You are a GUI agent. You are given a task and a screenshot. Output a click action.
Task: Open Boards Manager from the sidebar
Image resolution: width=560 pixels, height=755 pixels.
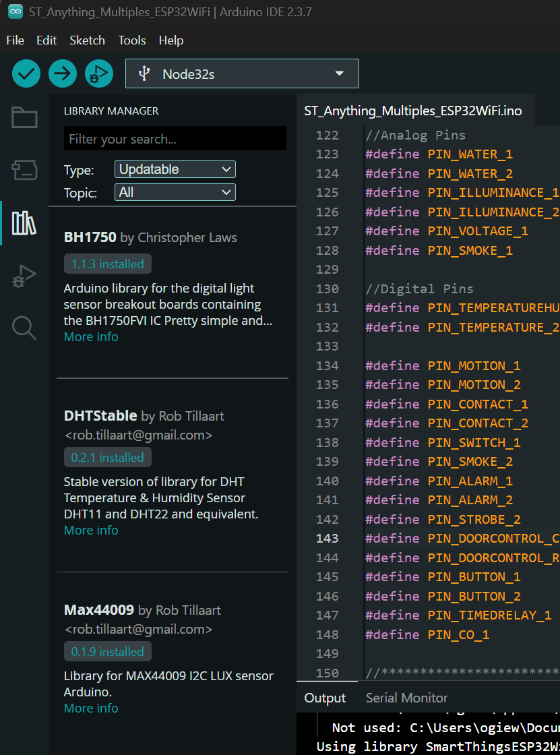24,170
